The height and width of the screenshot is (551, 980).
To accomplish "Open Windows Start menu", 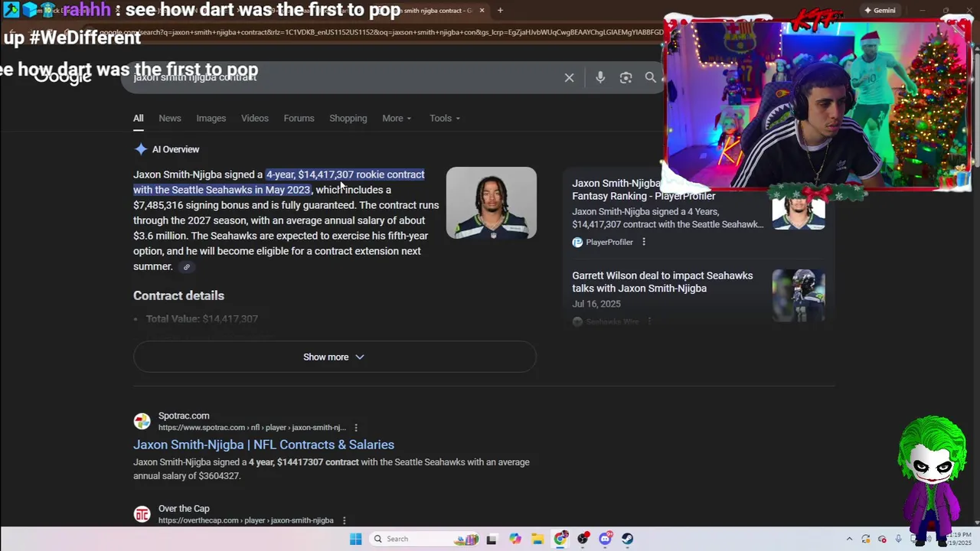I will 355,539.
